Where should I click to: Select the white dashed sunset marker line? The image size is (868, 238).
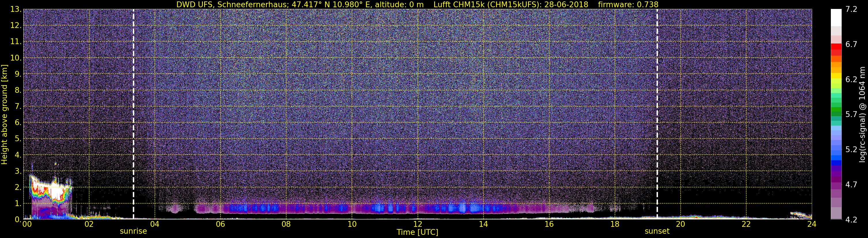coord(657,114)
